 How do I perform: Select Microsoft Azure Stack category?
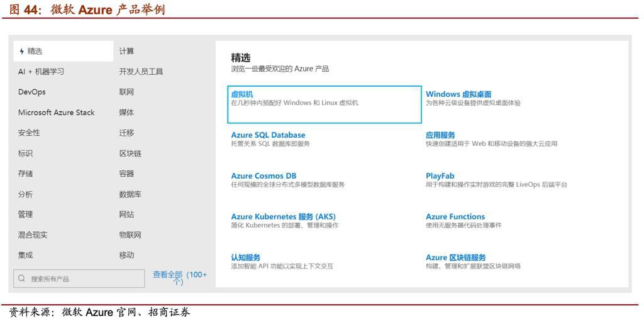pos(56,113)
